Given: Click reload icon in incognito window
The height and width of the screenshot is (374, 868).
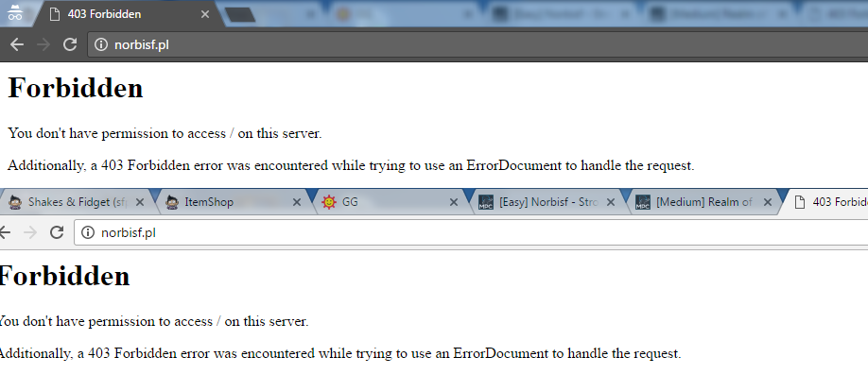Looking at the screenshot, I should pyautogui.click(x=69, y=44).
